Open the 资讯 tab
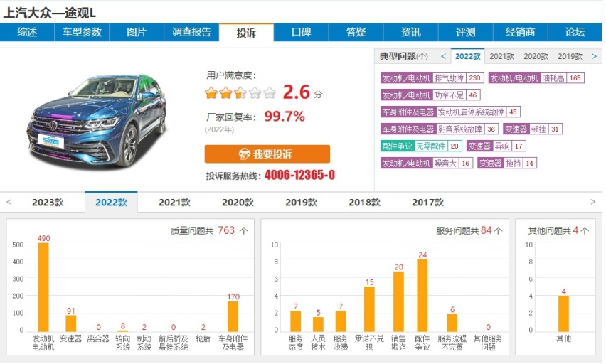Viewport: 606px width, 364px height. 411,32
